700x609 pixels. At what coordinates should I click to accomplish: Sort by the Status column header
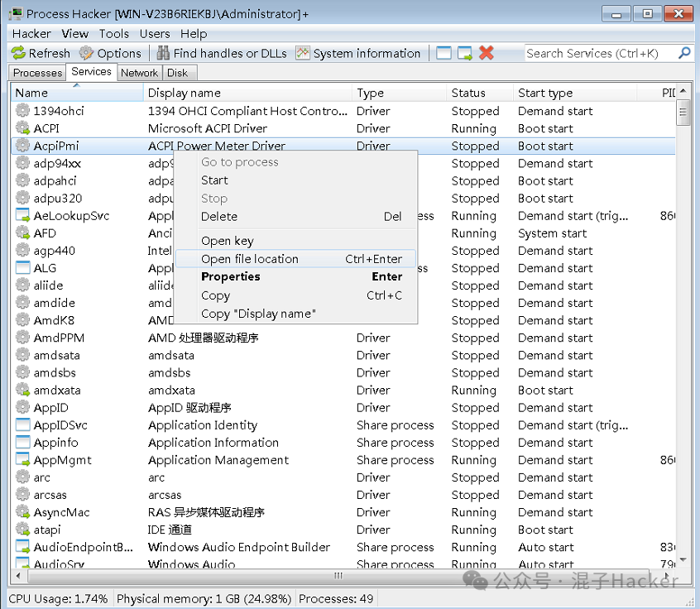pos(468,93)
